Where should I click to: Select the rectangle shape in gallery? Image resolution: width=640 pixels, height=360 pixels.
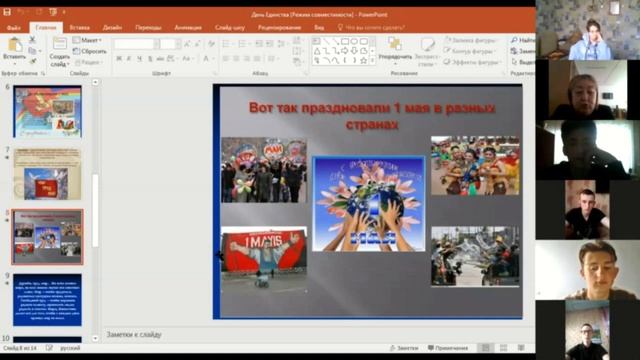click(x=345, y=41)
